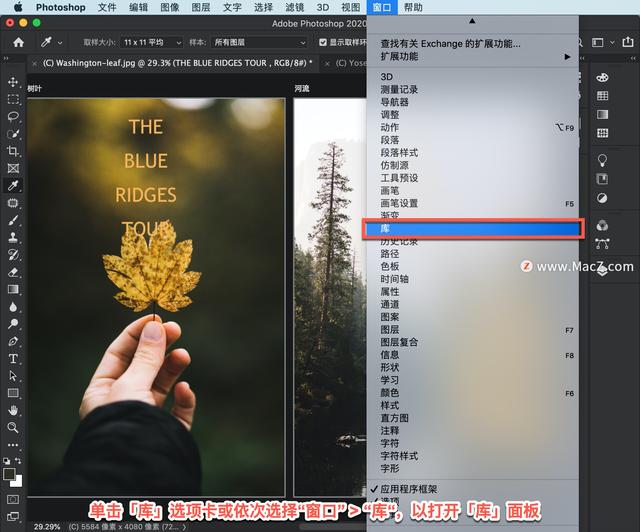Select the Crop tool
Image resolution: width=640 pixels, height=532 pixels.
click(x=13, y=151)
